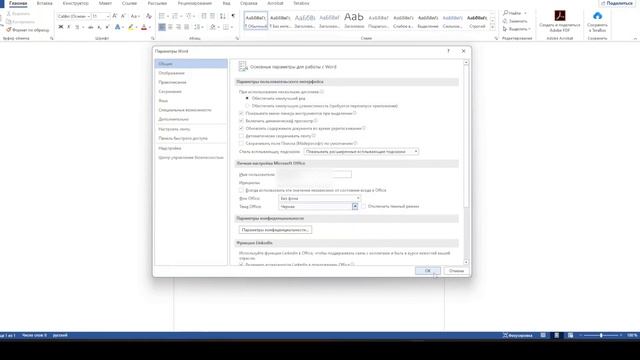Open the 'Стиль всплывающих подсказок' dropdown

point(361,151)
